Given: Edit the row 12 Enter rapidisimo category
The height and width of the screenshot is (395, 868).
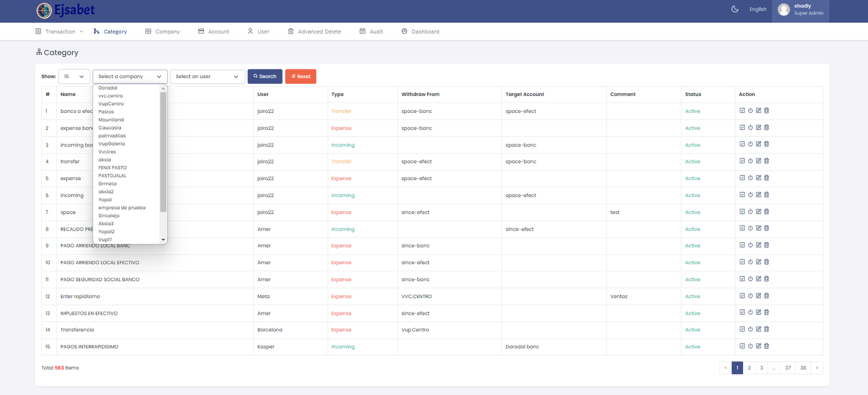Looking at the screenshot, I should [758, 296].
